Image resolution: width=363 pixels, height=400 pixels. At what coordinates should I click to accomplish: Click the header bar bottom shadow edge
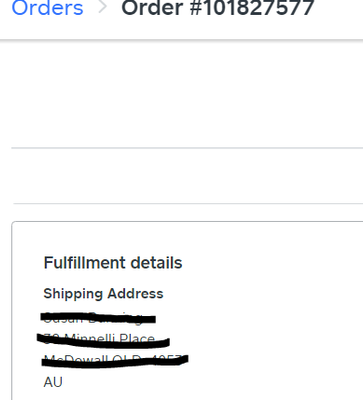[181, 41]
